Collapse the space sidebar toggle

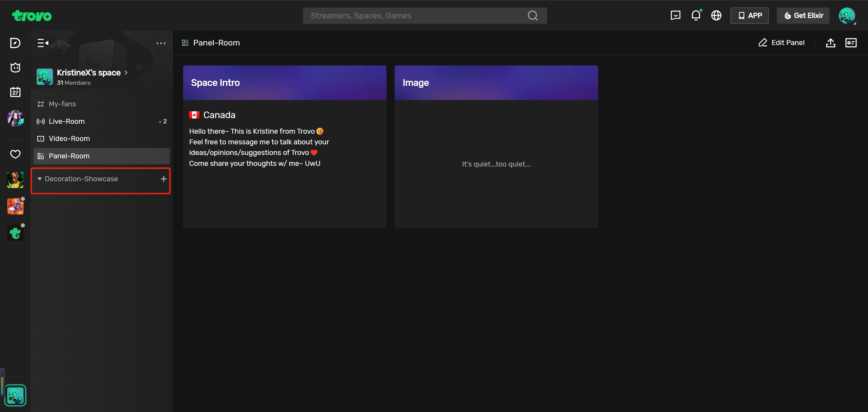click(x=43, y=43)
